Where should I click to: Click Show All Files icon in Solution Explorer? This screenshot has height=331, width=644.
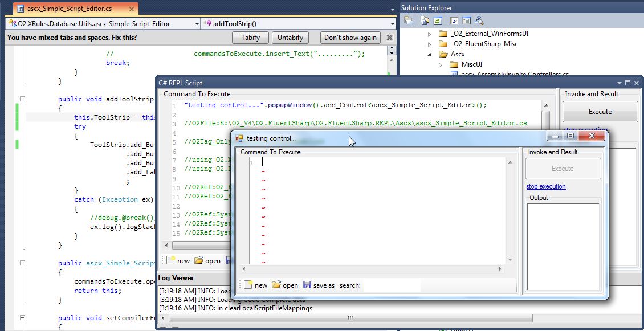426,21
